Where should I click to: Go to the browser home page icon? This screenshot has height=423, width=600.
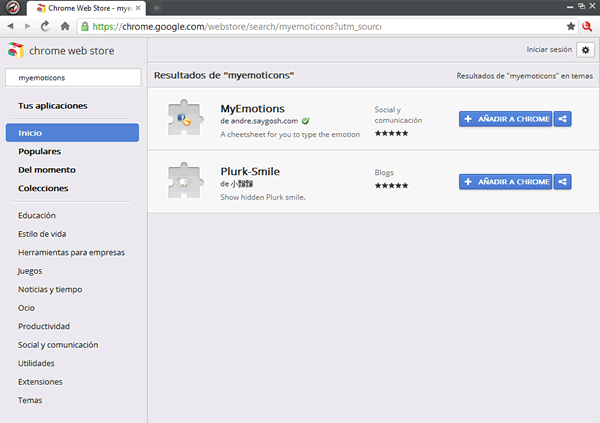pyautogui.click(x=65, y=26)
